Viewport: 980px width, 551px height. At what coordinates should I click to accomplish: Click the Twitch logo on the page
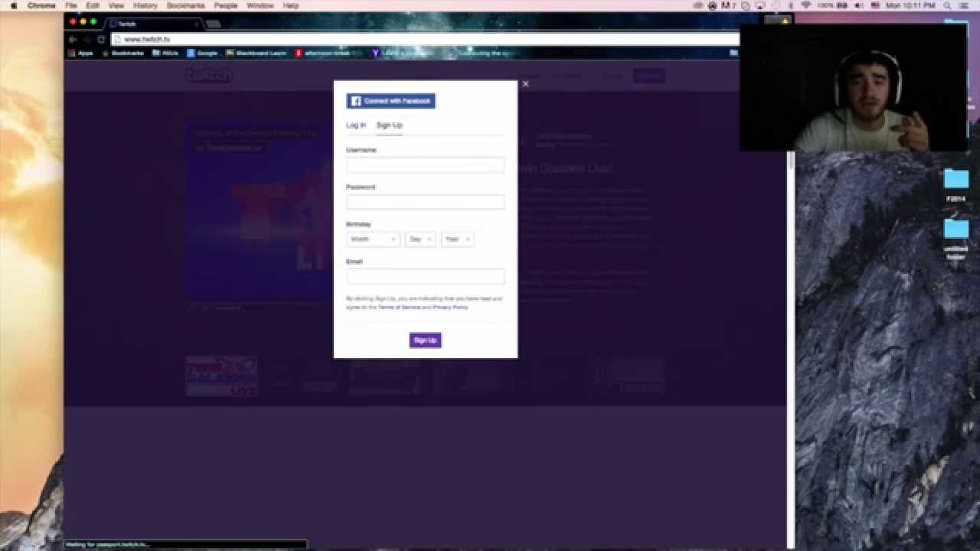click(x=208, y=75)
